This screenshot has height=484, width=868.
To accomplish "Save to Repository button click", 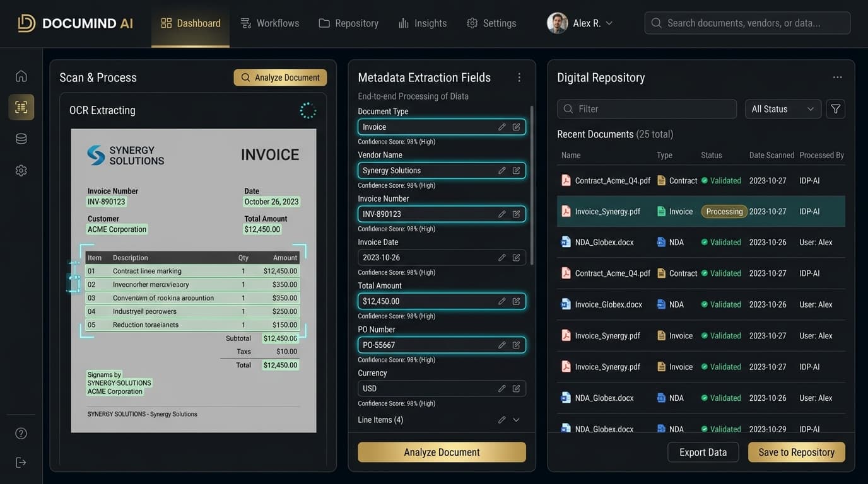I will click(x=797, y=452).
